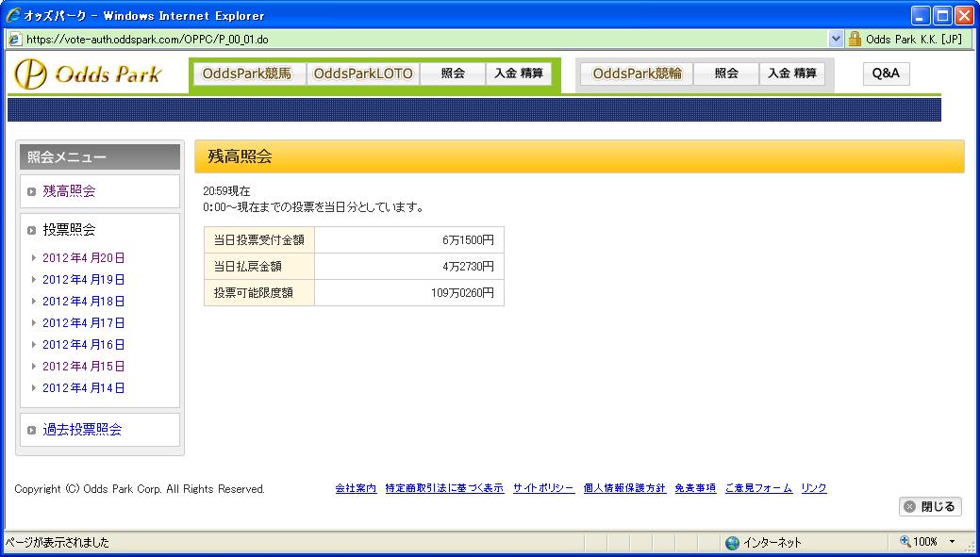The image size is (980, 557).
Task: Open the ご意見フォーム footer link
Action: click(x=758, y=488)
